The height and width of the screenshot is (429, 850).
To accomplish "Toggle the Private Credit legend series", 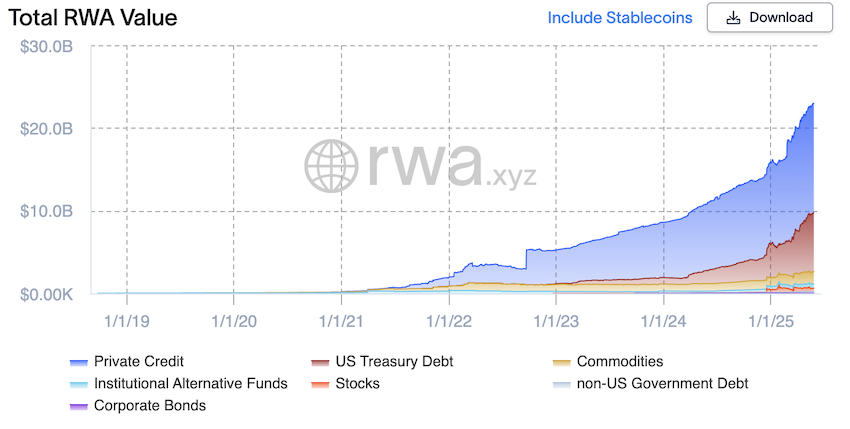I will tap(127, 361).
